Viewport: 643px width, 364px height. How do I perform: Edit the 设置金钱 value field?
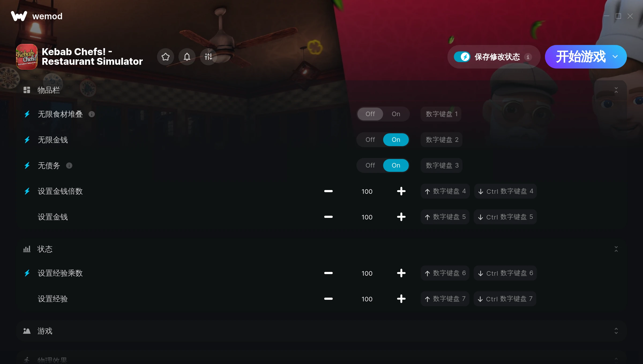coord(367,217)
